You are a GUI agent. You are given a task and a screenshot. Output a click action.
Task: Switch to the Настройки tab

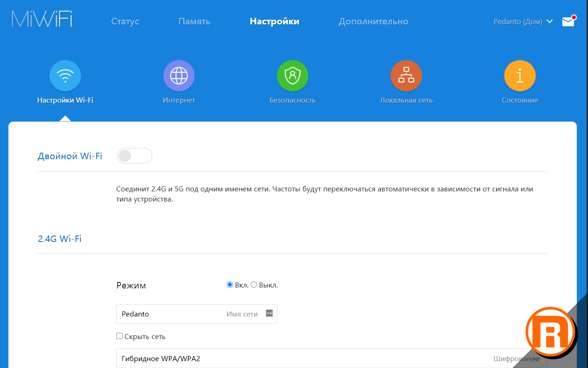coord(275,22)
